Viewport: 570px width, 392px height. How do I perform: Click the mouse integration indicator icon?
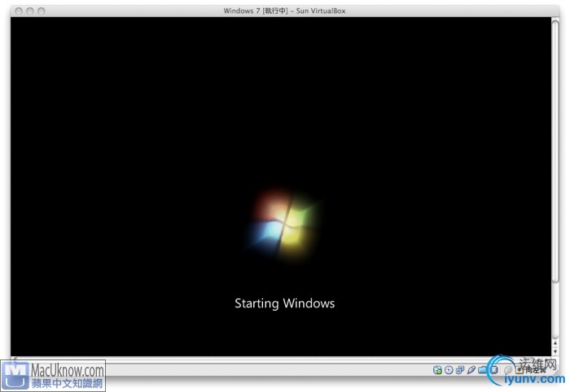coord(508,370)
